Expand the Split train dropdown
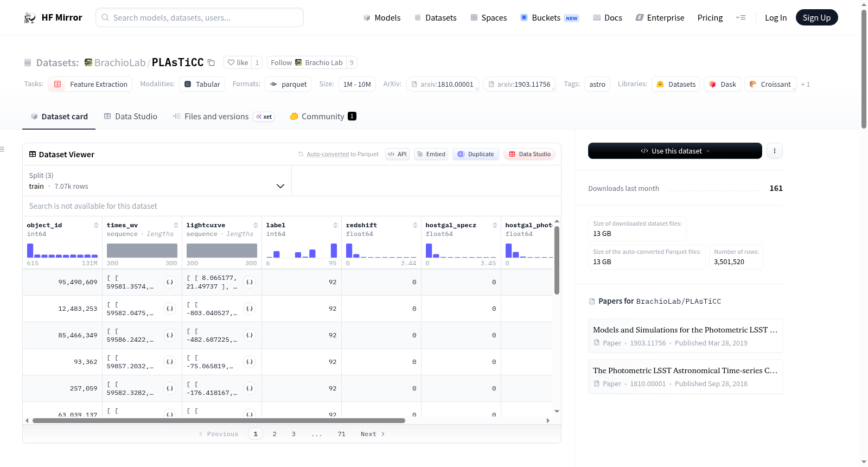Viewport: 868px width, 467px height. pyautogui.click(x=157, y=181)
